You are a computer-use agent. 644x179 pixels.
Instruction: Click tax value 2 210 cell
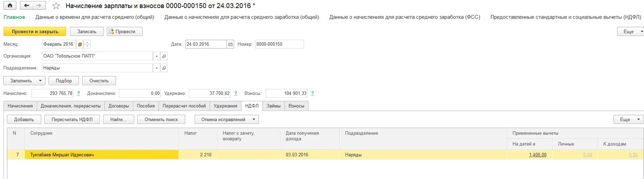(198, 155)
